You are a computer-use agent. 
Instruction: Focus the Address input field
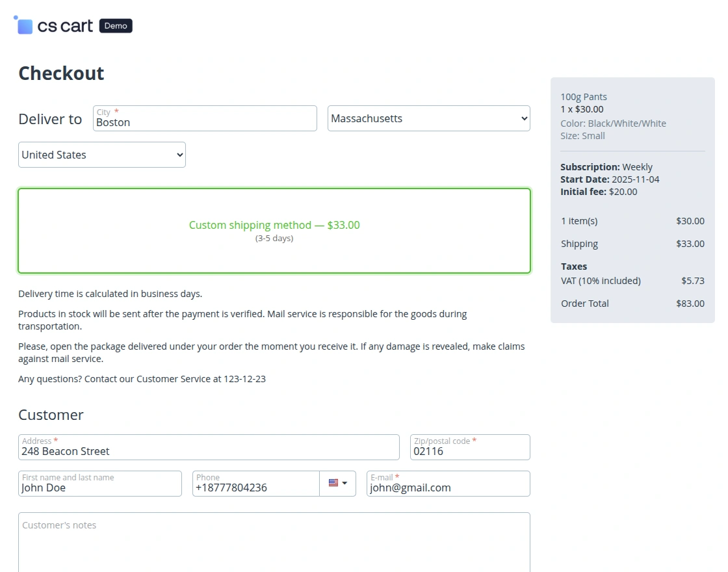point(209,450)
